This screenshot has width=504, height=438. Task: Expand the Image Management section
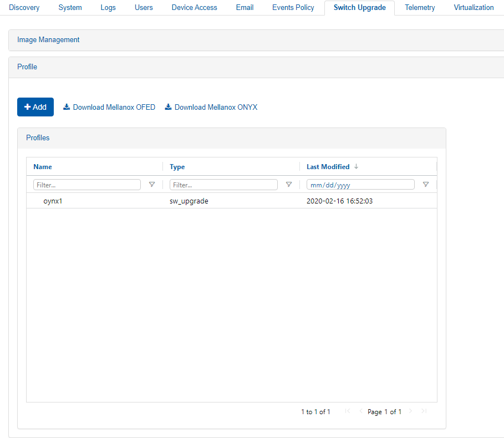pos(49,40)
